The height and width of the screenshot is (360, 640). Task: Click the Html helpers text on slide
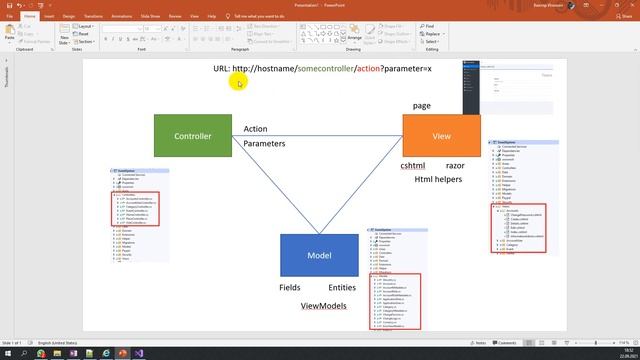point(438,179)
